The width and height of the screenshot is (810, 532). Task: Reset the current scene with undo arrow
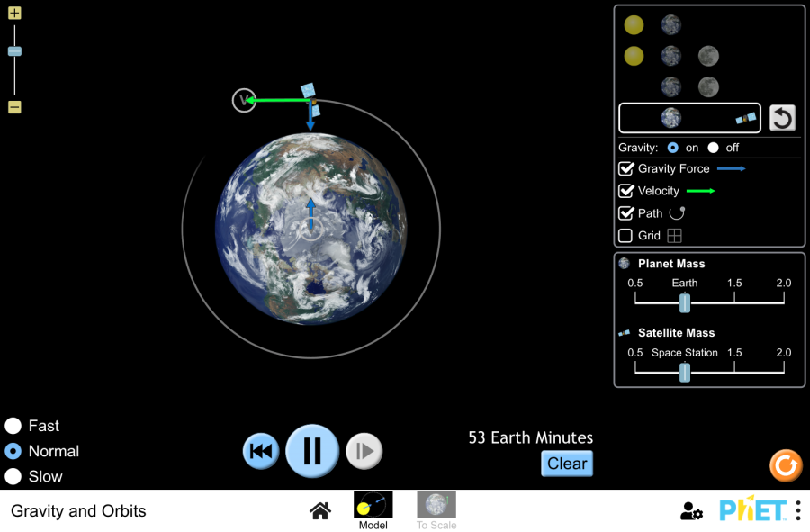(x=782, y=118)
